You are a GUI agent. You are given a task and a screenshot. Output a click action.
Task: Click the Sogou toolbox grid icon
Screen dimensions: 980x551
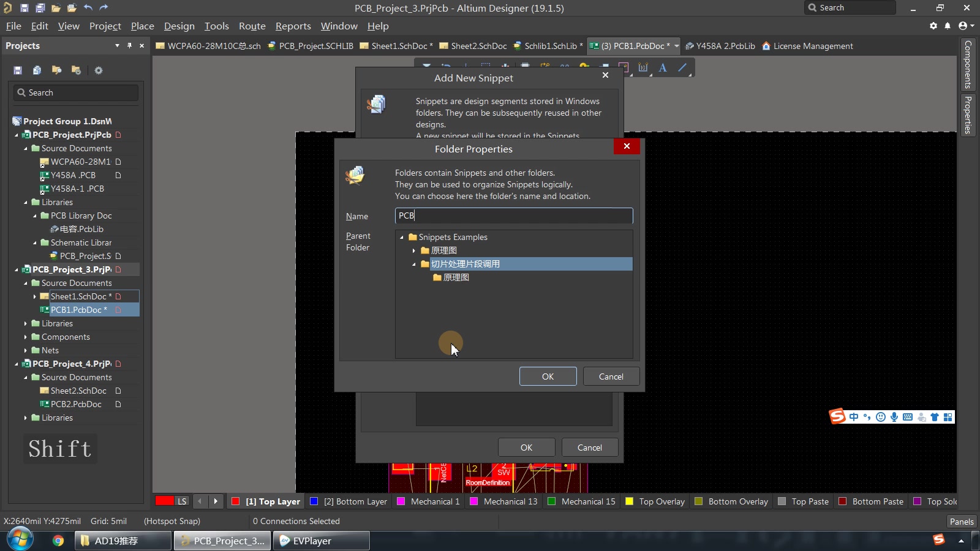[948, 417]
